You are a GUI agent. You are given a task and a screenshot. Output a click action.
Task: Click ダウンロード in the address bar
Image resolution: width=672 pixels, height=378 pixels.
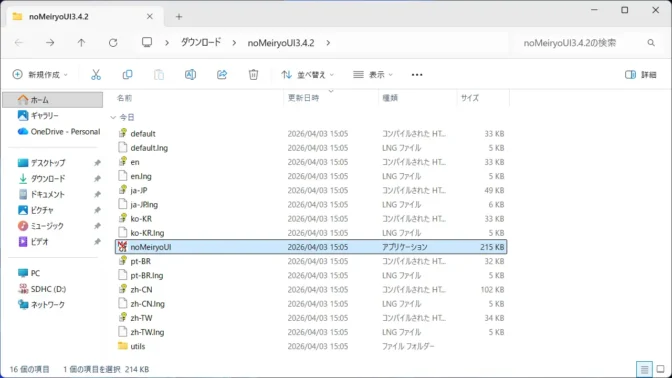pos(201,42)
